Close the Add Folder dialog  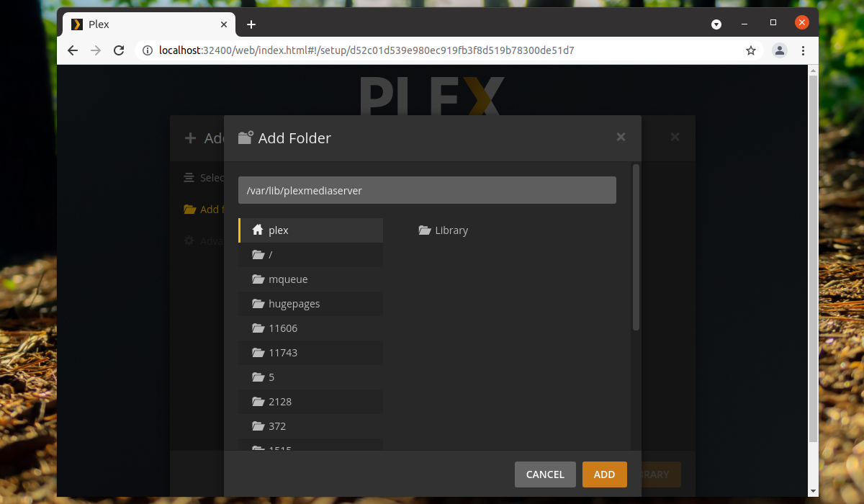click(x=621, y=137)
